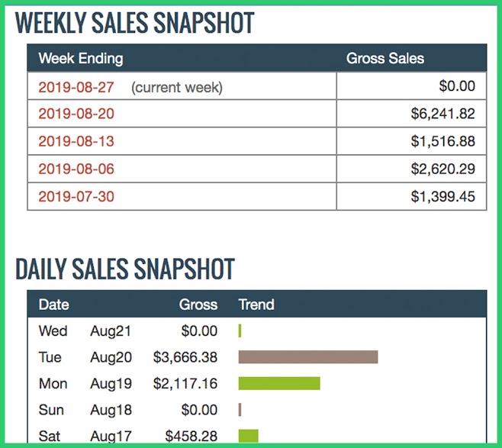Image resolution: width=502 pixels, height=448 pixels.
Task: Click the $2,117.16 daily gross amount
Action: coord(185,383)
